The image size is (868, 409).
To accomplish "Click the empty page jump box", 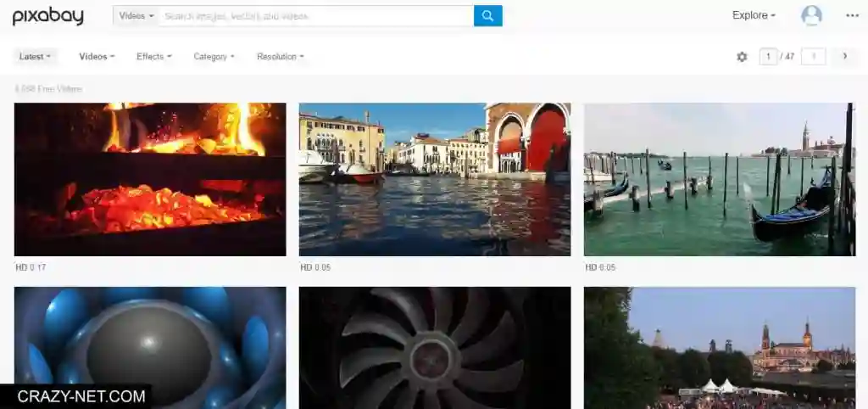I will click(813, 57).
